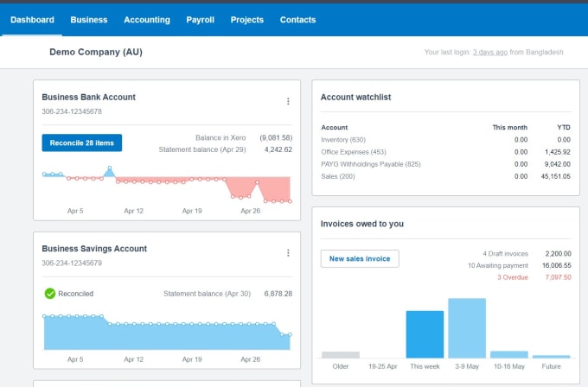
Task: Click PAYG Withholdings Payable (825) account
Action: click(x=370, y=164)
